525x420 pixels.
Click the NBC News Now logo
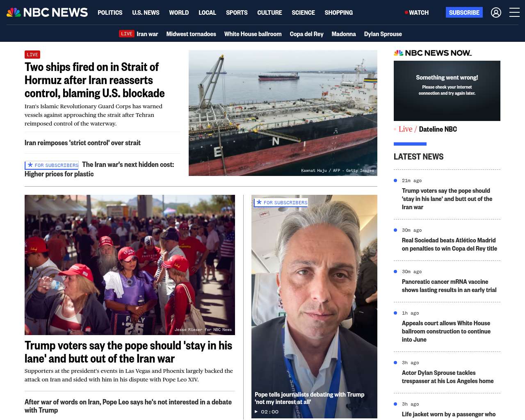click(433, 53)
